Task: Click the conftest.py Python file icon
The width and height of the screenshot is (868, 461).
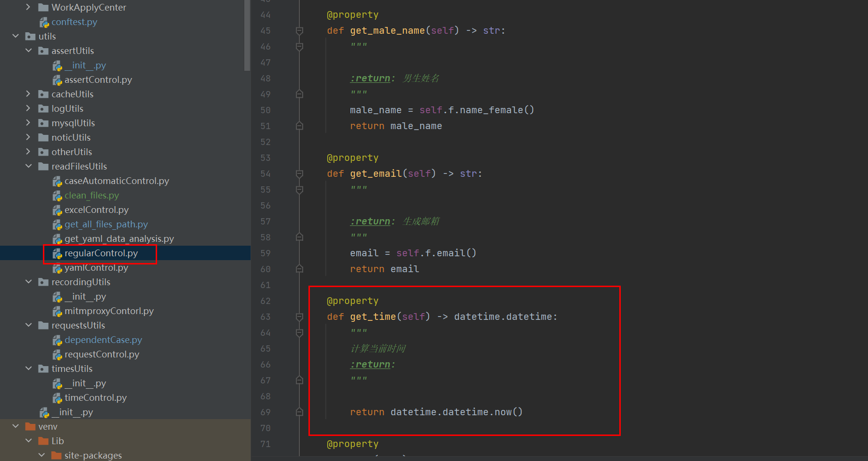Action: click(x=44, y=22)
